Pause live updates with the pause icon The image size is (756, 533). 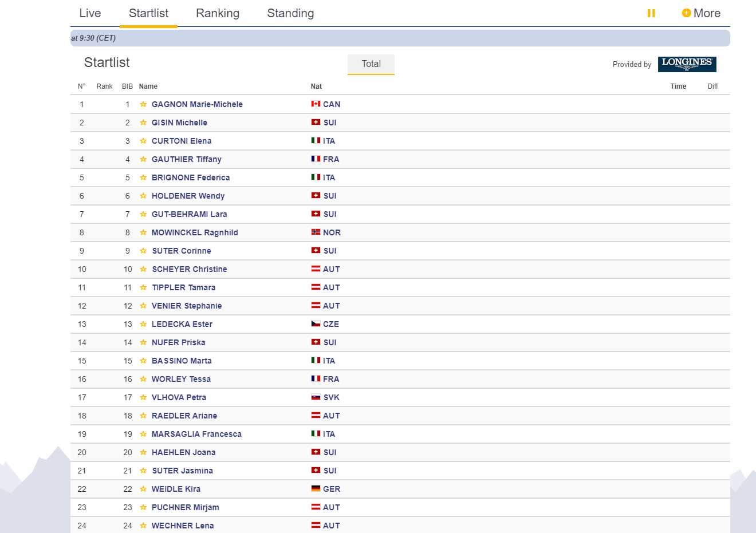(x=651, y=13)
